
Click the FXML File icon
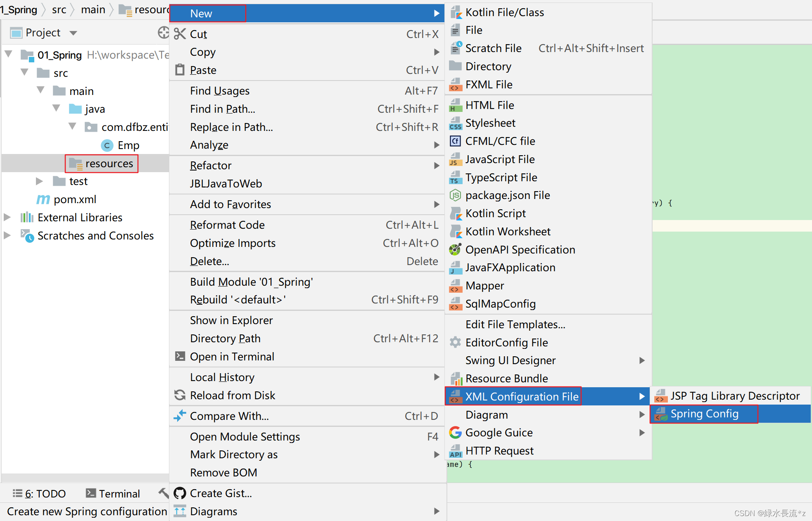coord(456,85)
